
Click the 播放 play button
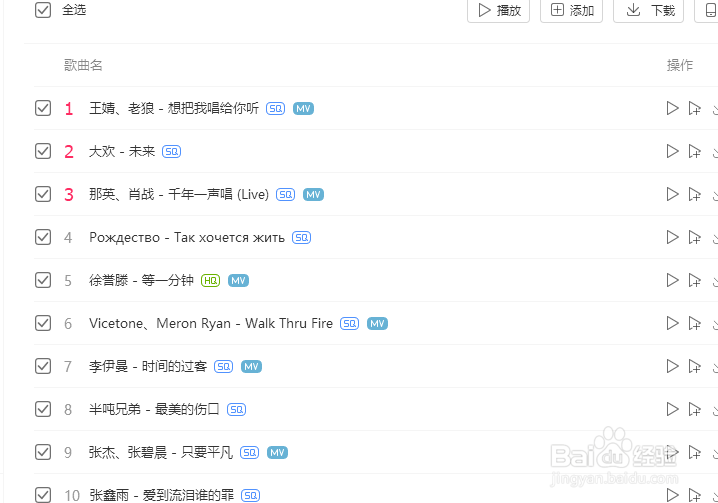coord(498,10)
